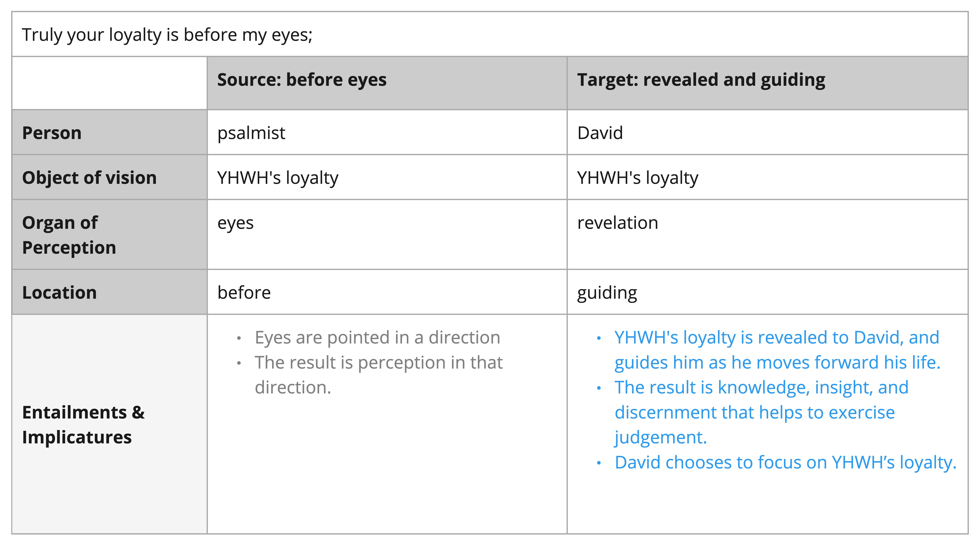The image size is (980, 546).
Task: Click the bullet 'Eyes are pointed in a direction'
Action: [377, 337]
